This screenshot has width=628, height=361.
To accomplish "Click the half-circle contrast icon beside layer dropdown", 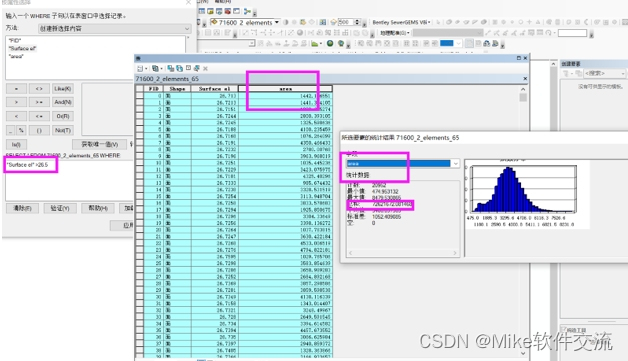I will [x=286, y=22].
